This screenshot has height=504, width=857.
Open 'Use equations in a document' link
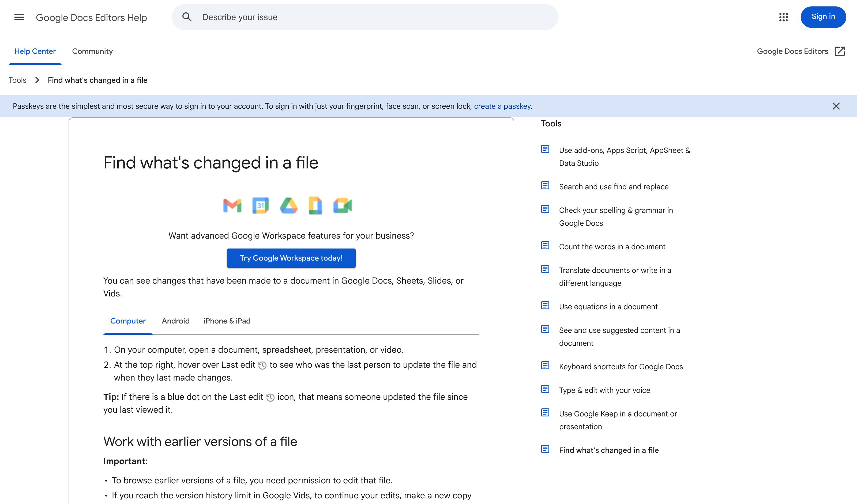click(608, 307)
